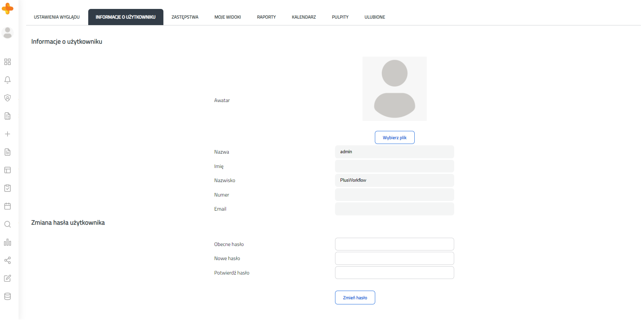The image size is (644, 336).
Task: Click the Awatar label
Action: click(222, 100)
